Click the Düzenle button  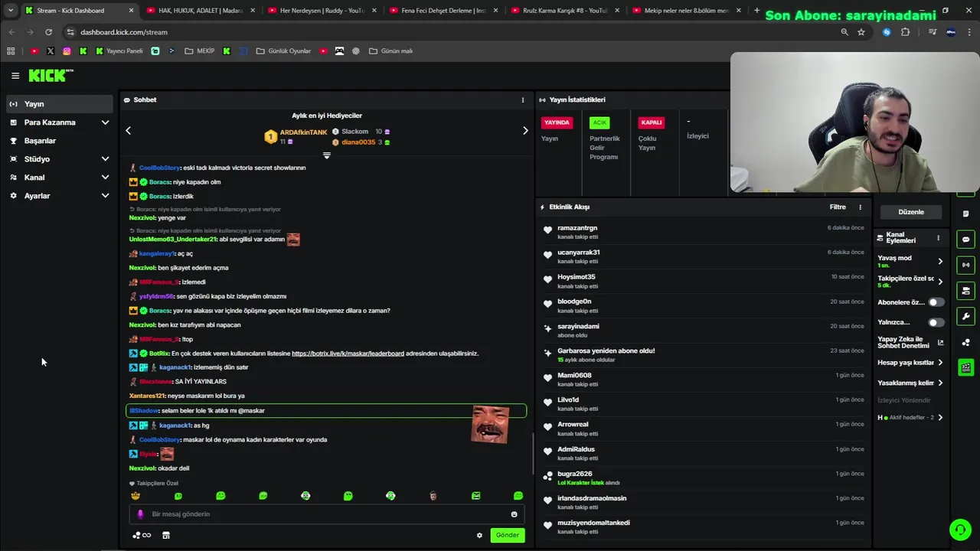click(x=911, y=212)
